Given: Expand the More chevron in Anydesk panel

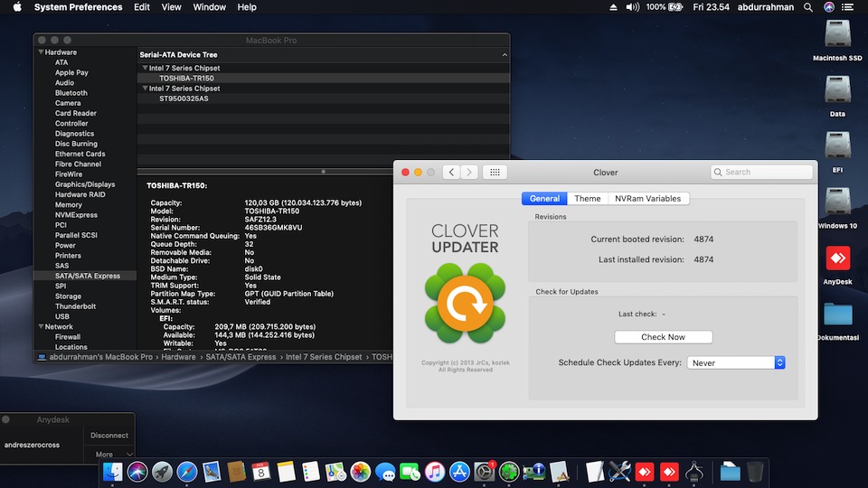Looking at the screenshot, I should point(129,455).
